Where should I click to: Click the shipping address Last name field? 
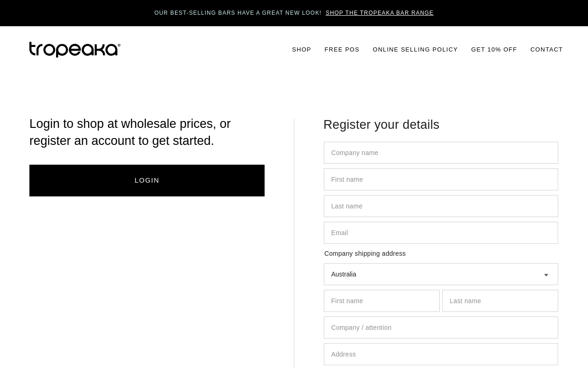point(500,301)
